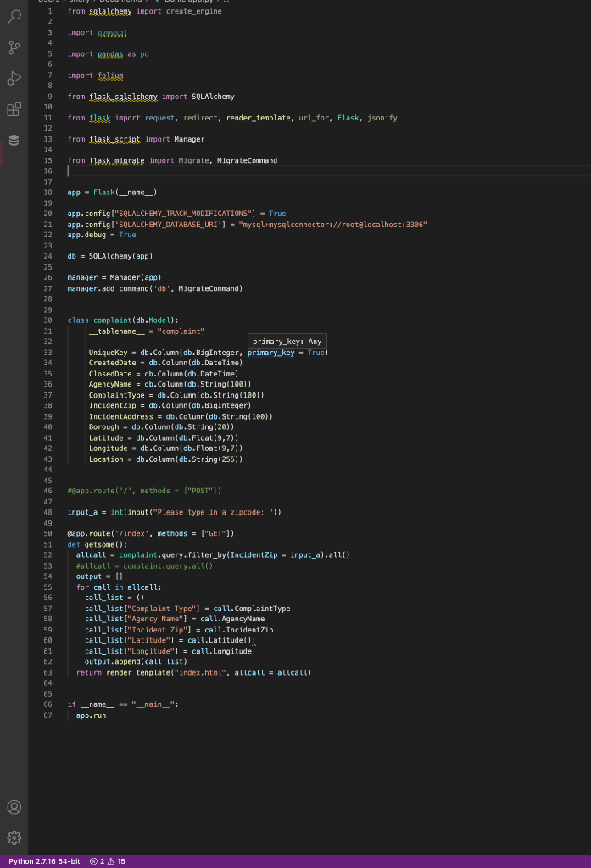The width and height of the screenshot is (591, 868).
Task: Click the errors indicator showing 2
Action: tap(97, 860)
